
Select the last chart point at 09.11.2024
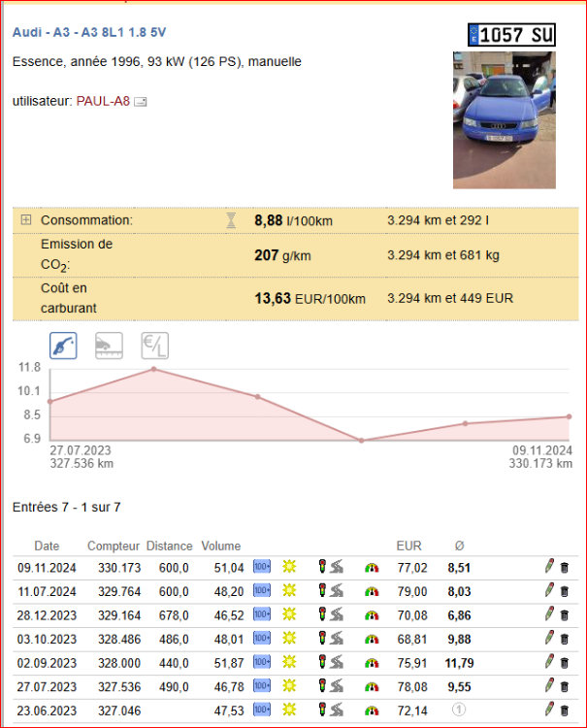point(569,416)
